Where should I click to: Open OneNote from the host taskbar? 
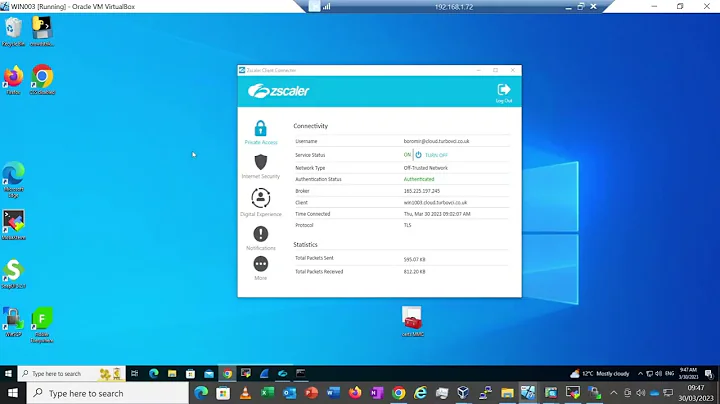377,393
